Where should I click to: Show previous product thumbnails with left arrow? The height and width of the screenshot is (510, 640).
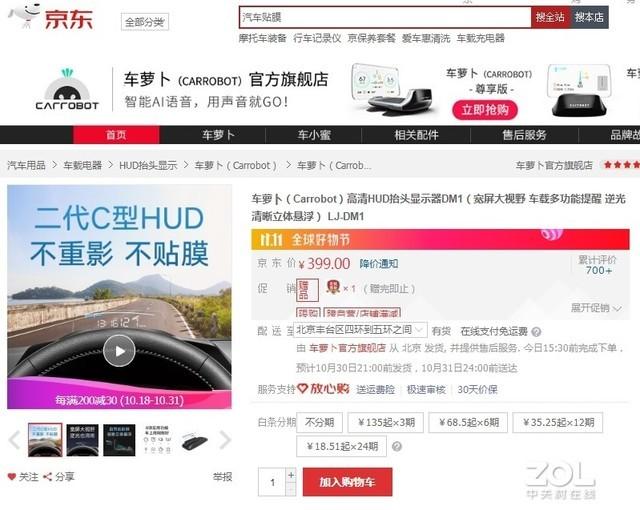(14, 440)
